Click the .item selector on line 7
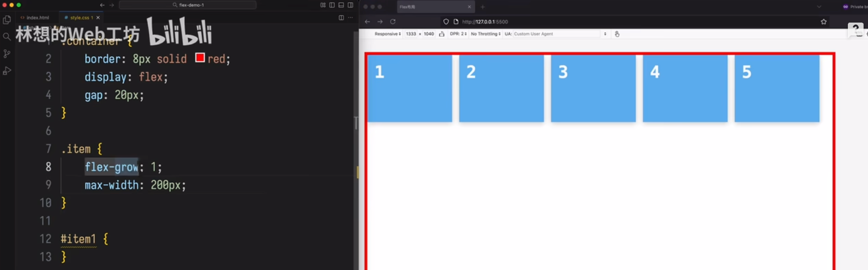 pyautogui.click(x=76, y=149)
